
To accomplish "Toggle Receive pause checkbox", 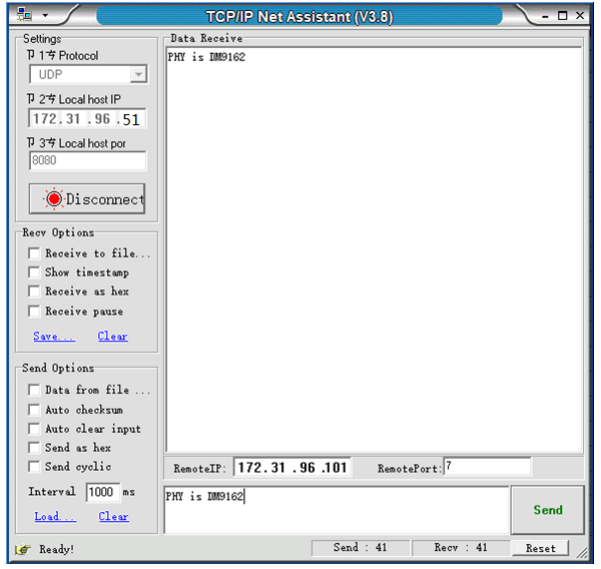I will click(34, 311).
